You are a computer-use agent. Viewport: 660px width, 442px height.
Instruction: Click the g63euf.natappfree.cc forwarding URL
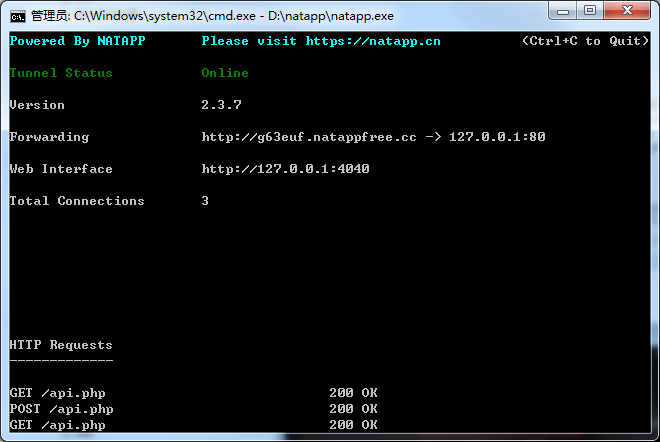[x=309, y=137]
